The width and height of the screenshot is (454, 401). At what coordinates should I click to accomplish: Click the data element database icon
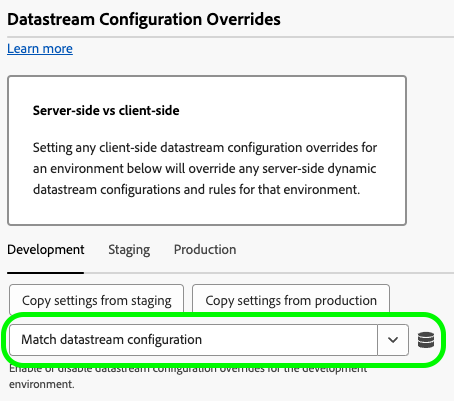pyautogui.click(x=426, y=340)
